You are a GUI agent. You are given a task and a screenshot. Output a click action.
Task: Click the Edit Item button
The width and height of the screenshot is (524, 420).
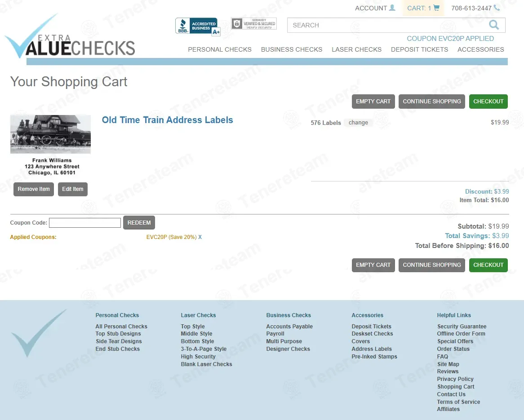tap(73, 189)
